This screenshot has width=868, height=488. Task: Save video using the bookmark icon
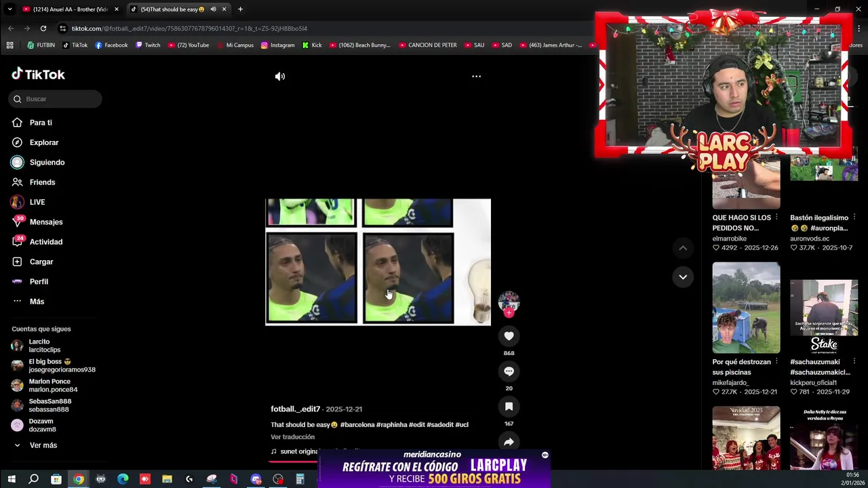click(x=509, y=407)
